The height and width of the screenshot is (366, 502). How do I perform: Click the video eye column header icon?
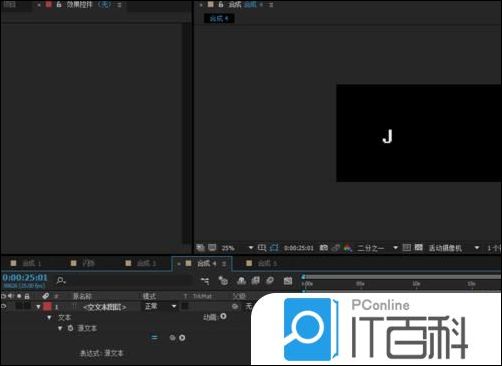click(x=4, y=296)
